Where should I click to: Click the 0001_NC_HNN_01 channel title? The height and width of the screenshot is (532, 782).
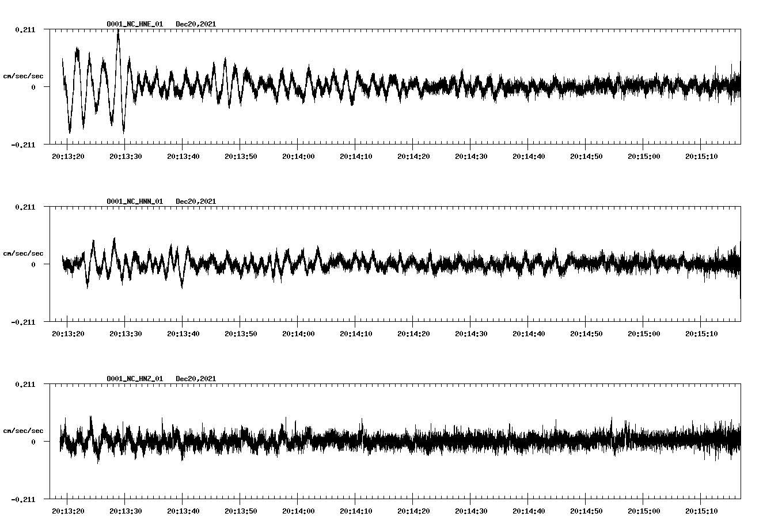[x=135, y=202]
